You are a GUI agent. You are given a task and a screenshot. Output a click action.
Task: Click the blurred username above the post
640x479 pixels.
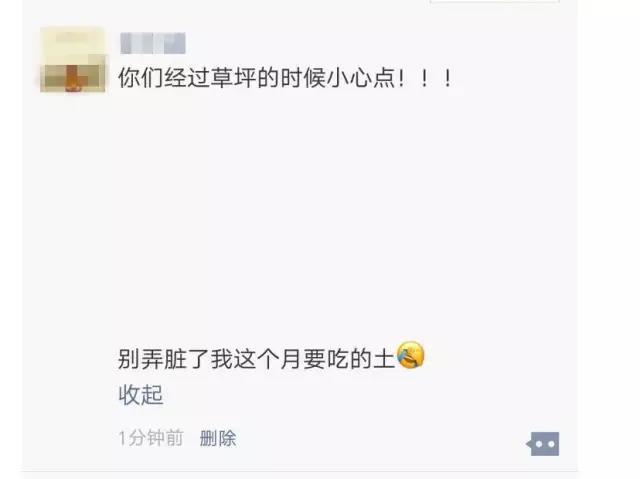click(153, 43)
